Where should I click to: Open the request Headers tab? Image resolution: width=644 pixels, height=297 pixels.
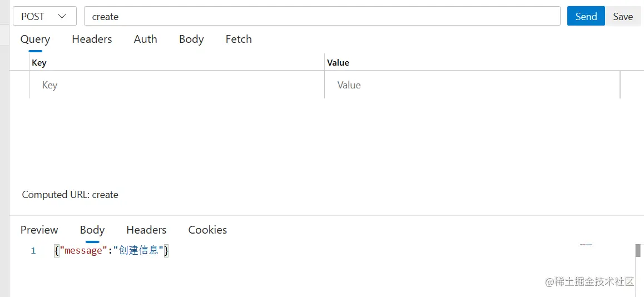92,39
